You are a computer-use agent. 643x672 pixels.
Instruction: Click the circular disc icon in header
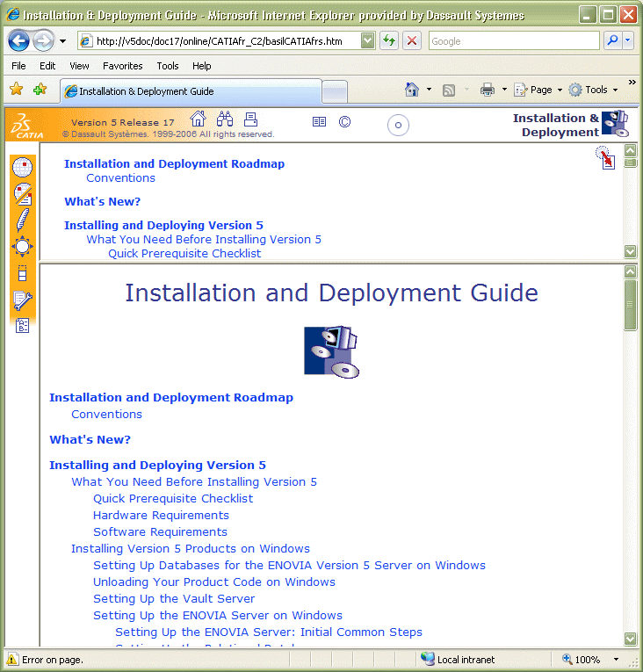point(398,125)
